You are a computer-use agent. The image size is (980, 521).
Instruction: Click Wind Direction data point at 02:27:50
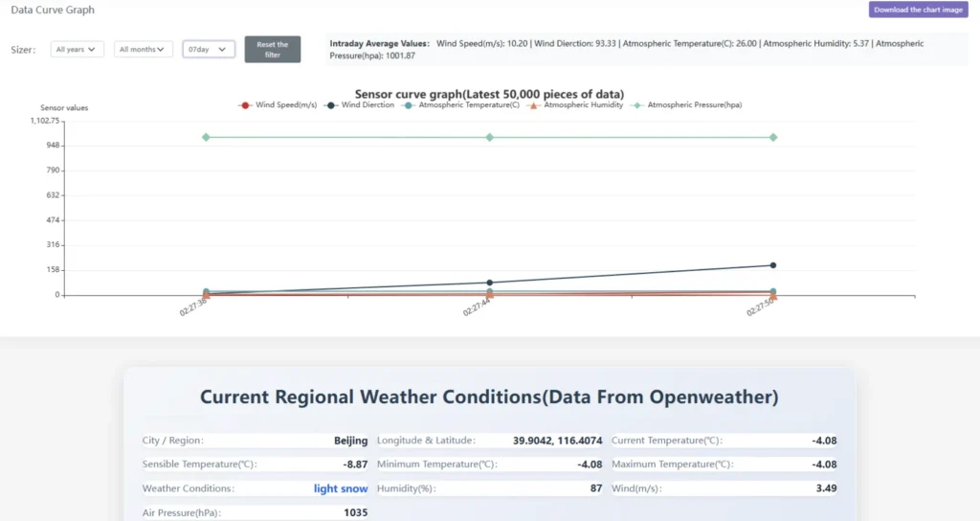(772, 265)
